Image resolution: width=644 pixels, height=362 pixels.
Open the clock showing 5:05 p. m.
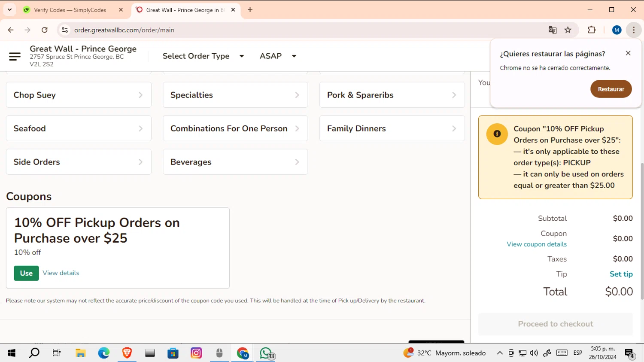tap(603, 353)
